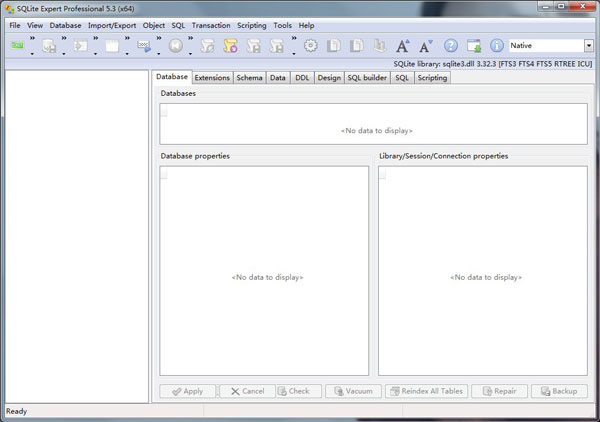Click the 'Library/Session/Connection properties' label
Viewport: 600px width, 422px height.
pyautogui.click(x=443, y=156)
